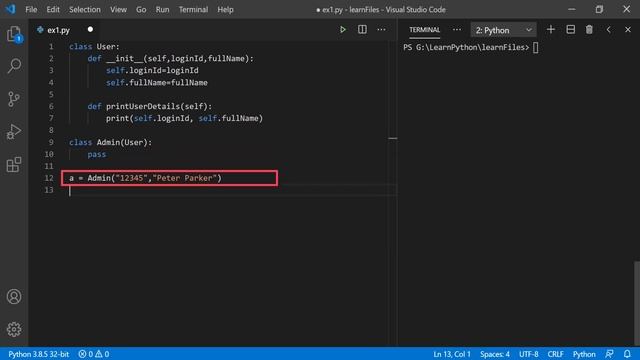The image size is (640, 360).
Task: Click unsaved dot on ex1.py tab
Action: [x=90, y=29]
